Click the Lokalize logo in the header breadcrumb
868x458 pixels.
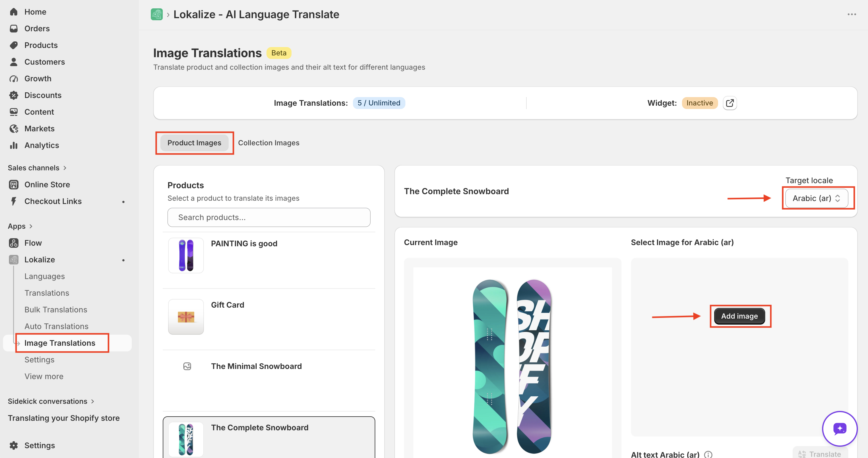coord(157,15)
